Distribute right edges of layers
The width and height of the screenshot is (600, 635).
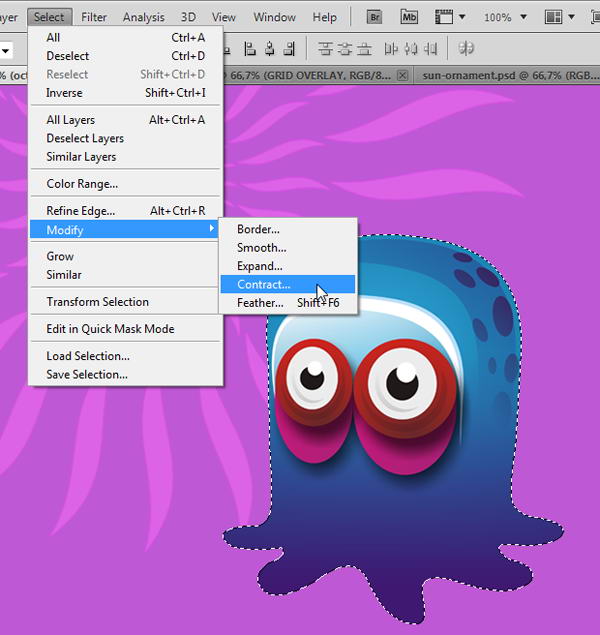[x=430, y=49]
